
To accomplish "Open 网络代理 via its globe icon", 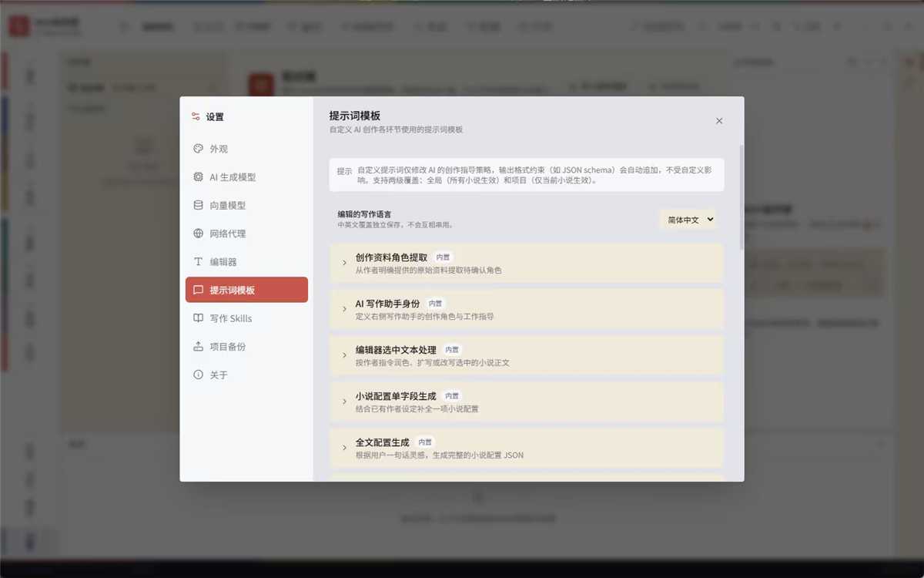I will tap(198, 234).
